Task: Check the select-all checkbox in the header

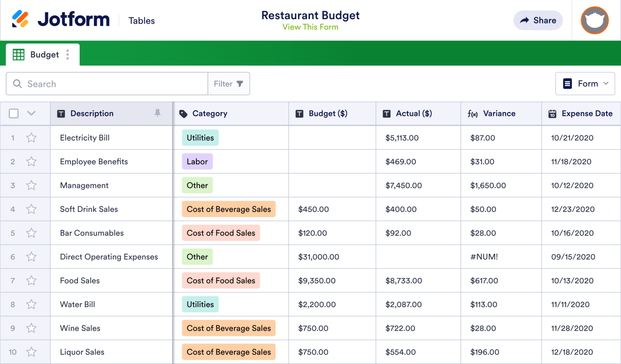Action: coord(13,113)
